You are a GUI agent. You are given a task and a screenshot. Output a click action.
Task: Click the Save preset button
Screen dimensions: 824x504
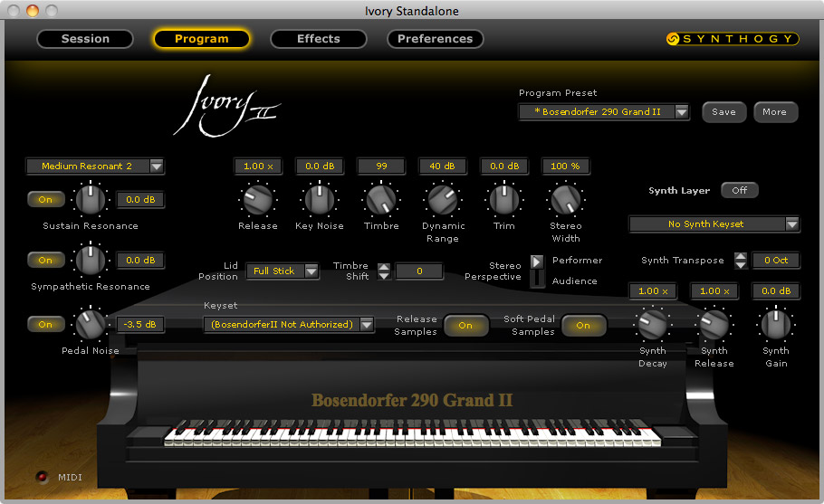click(x=723, y=112)
